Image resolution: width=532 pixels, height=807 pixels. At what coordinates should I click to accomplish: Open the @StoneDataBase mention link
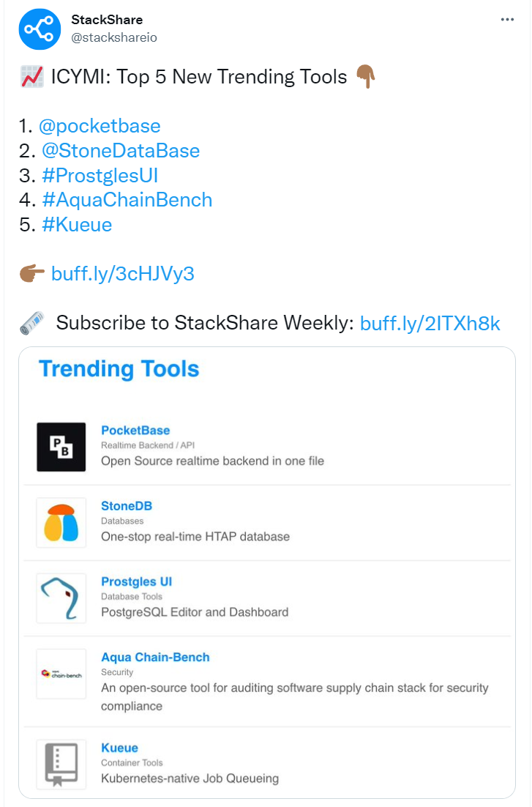tap(119, 151)
